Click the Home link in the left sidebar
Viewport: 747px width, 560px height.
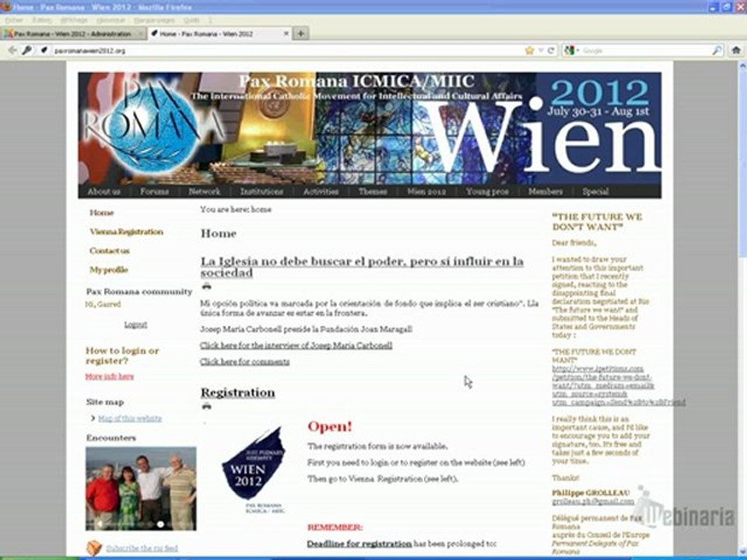pyautogui.click(x=101, y=212)
